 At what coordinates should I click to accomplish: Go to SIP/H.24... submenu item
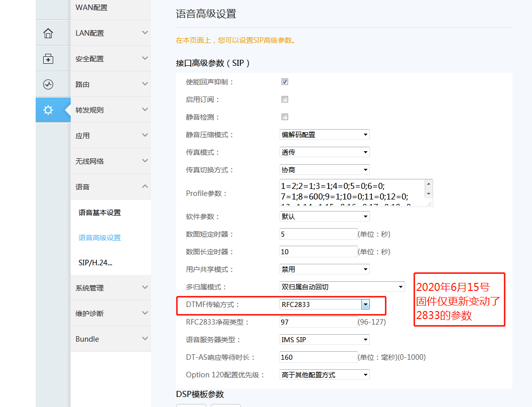95,263
